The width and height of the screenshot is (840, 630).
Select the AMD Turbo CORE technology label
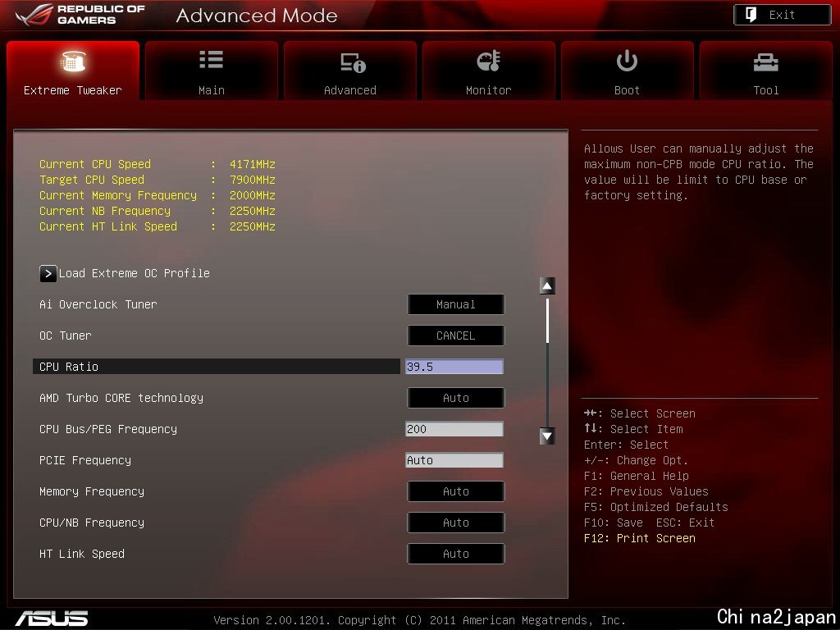121,398
